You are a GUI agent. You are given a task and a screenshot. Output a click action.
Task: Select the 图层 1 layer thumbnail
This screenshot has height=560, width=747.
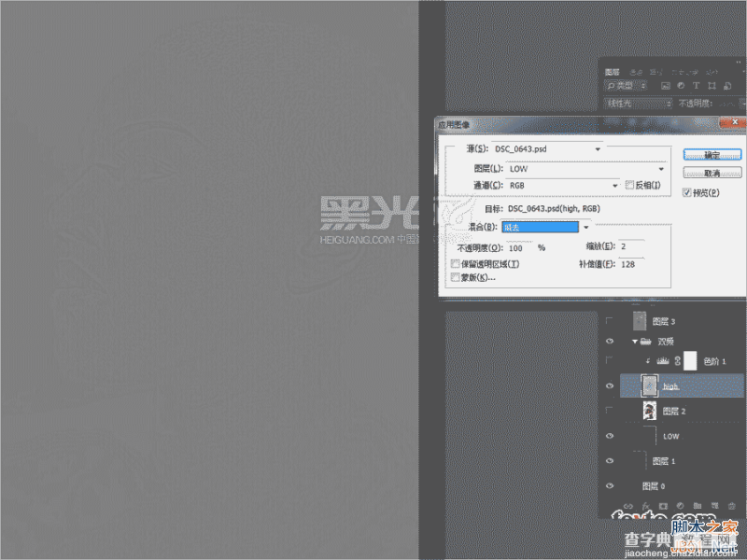click(640, 461)
